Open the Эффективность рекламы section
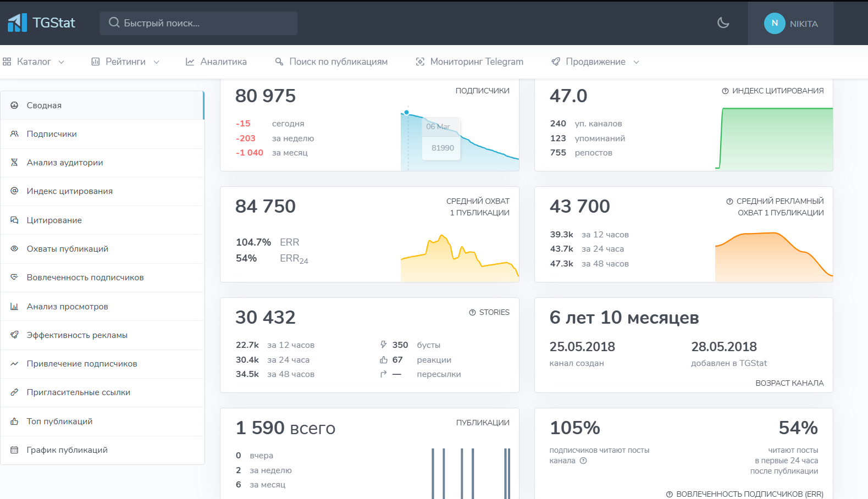The width and height of the screenshot is (868, 499). click(102, 335)
